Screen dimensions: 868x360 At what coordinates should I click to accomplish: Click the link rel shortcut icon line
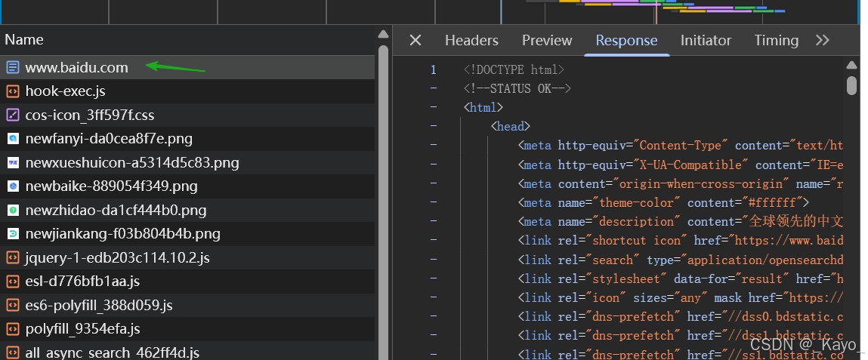click(x=681, y=241)
